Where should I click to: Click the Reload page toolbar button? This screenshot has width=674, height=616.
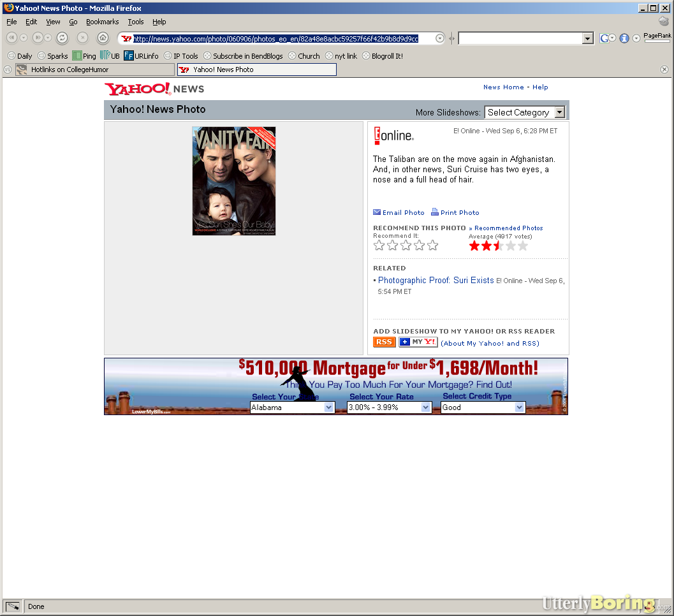[62, 38]
